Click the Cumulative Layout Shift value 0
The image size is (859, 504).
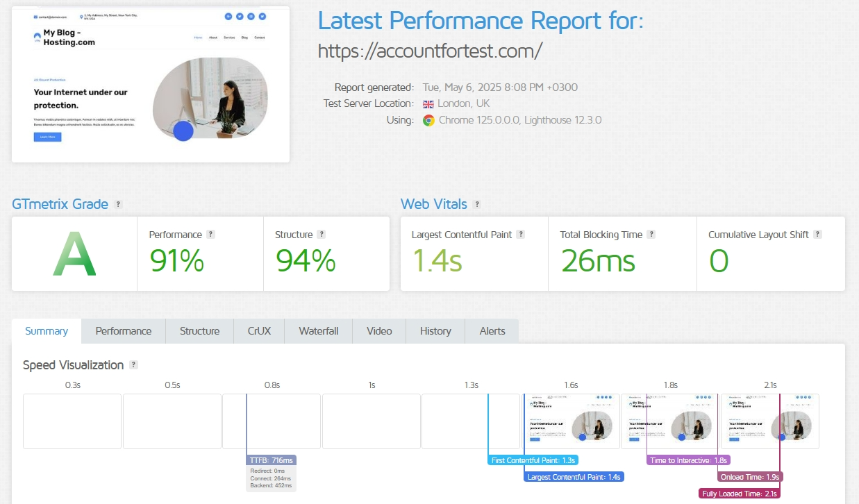coord(719,261)
